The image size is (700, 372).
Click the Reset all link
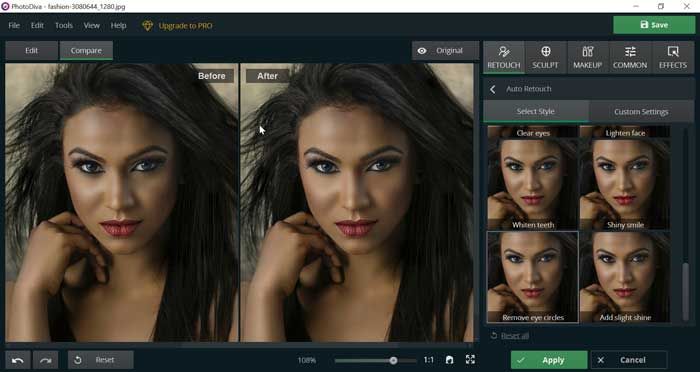pyautogui.click(x=515, y=336)
